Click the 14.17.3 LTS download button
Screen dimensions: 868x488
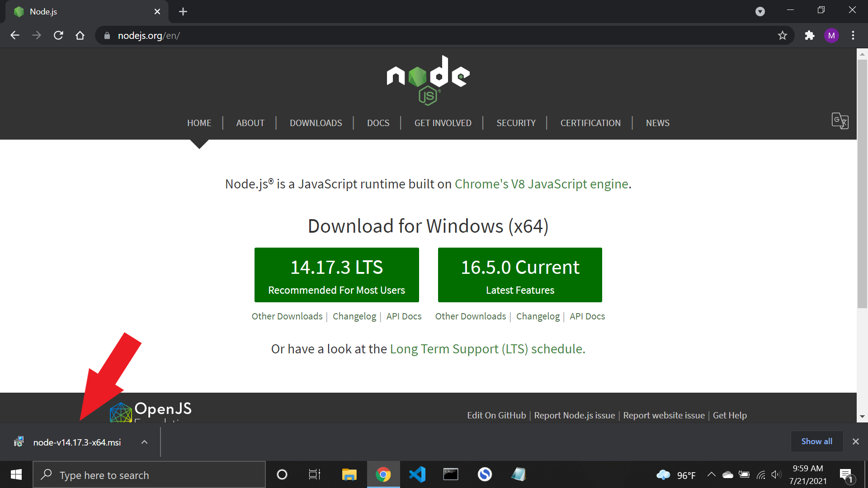point(336,275)
